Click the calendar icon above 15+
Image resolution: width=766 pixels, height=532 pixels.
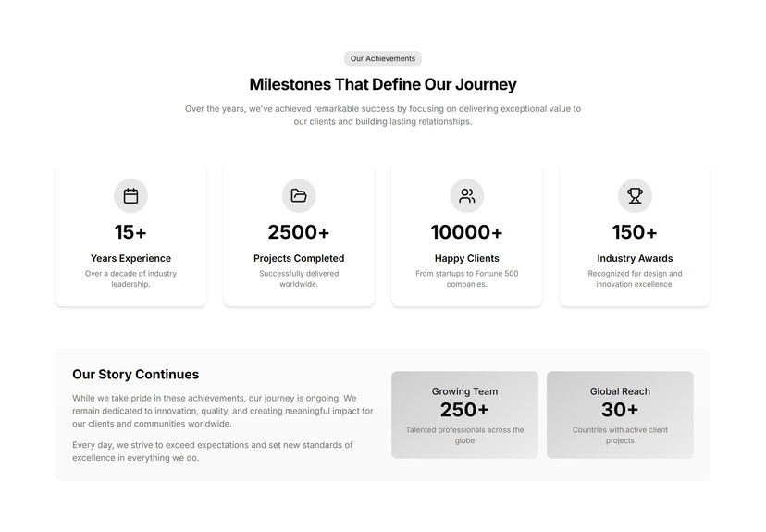coord(130,196)
